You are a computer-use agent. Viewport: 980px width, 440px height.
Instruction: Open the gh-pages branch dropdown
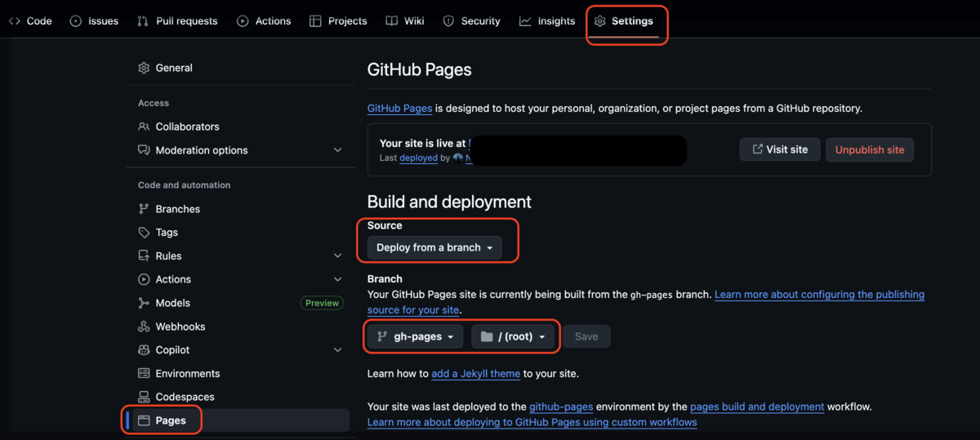pyautogui.click(x=415, y=336)
